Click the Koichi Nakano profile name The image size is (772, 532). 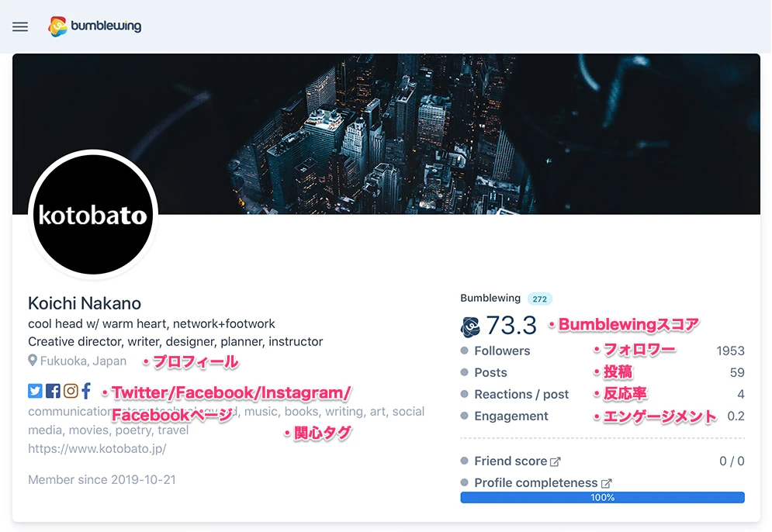pos(85,303)
